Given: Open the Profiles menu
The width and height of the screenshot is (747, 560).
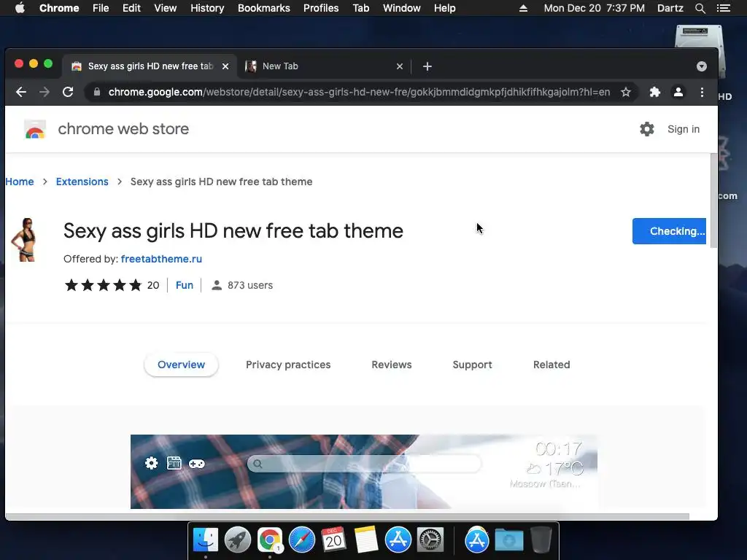Looking at the screenshot, I should point(321,8).
